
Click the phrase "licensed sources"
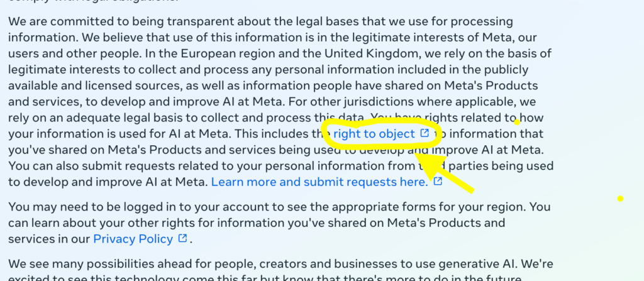111,85
